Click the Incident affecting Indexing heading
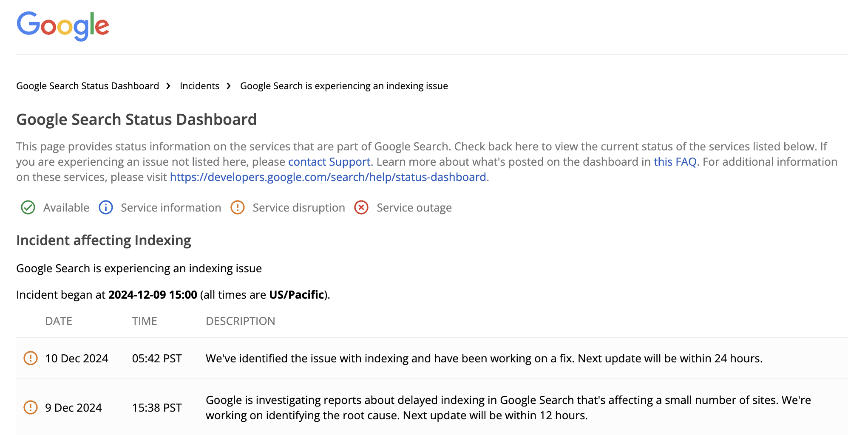Screen dimensions: 868x435 [x=103, y=240]
